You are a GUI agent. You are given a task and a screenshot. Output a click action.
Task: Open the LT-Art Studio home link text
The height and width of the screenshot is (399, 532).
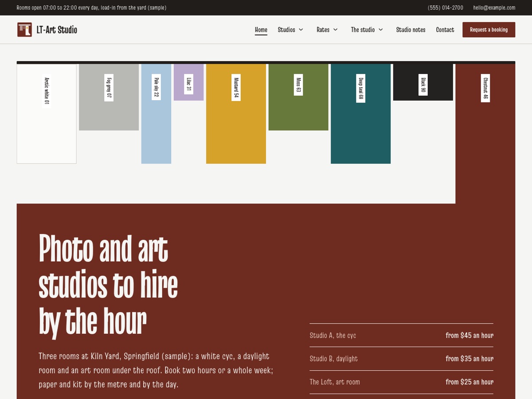tap(57, 30)
